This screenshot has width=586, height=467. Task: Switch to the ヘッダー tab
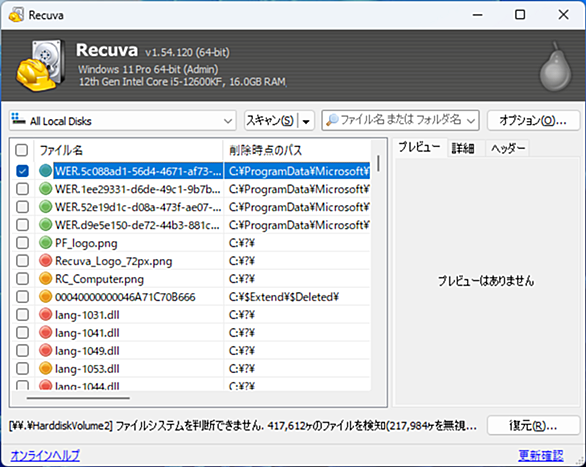[508, 148]
